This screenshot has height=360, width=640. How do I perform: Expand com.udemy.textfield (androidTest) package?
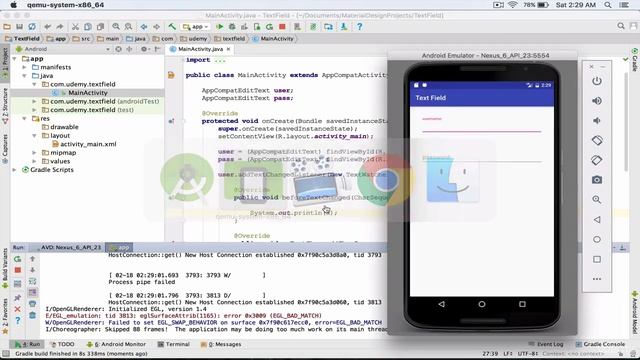click(34, 102)
